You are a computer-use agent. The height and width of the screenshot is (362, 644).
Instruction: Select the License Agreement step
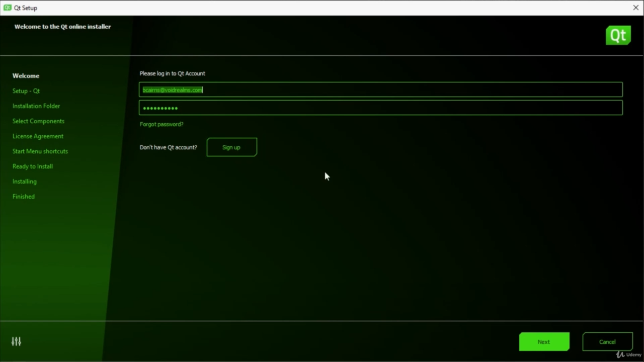38,136
